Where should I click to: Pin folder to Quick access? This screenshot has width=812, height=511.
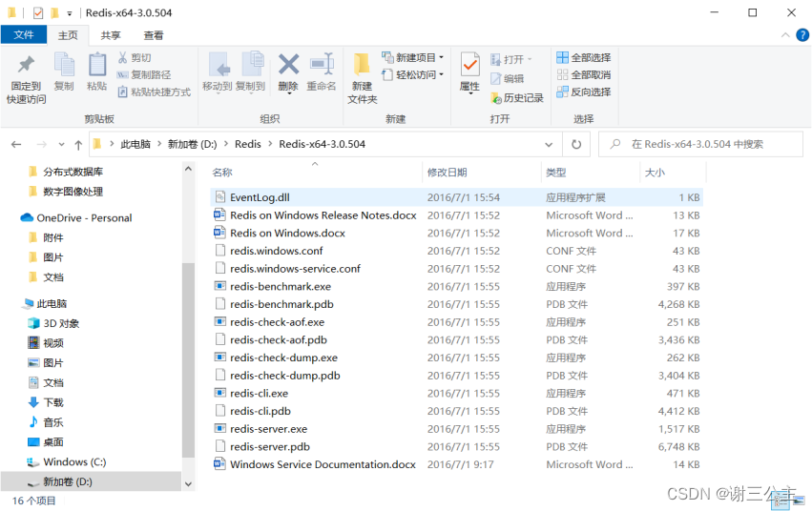coord(26,78)
